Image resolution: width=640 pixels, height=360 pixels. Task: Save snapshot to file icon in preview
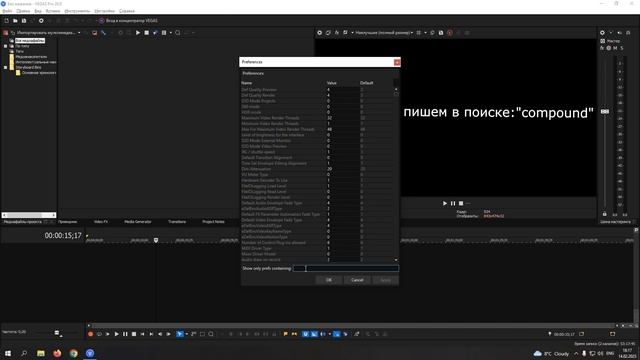[441, 33]
